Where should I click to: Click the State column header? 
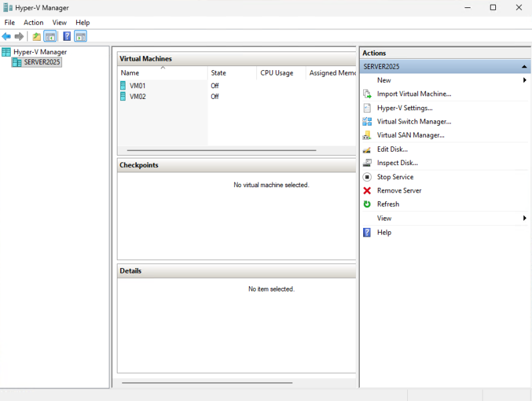point(232,73)
